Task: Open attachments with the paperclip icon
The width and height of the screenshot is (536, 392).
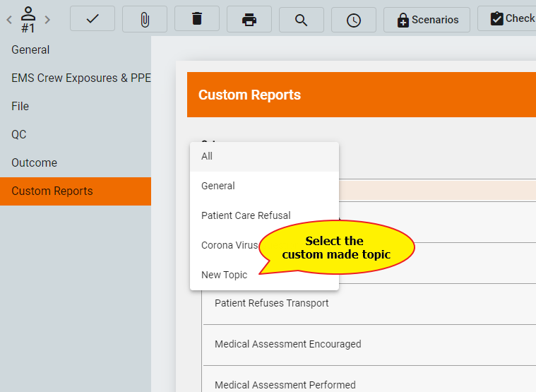Action: [x=145, y=19]
